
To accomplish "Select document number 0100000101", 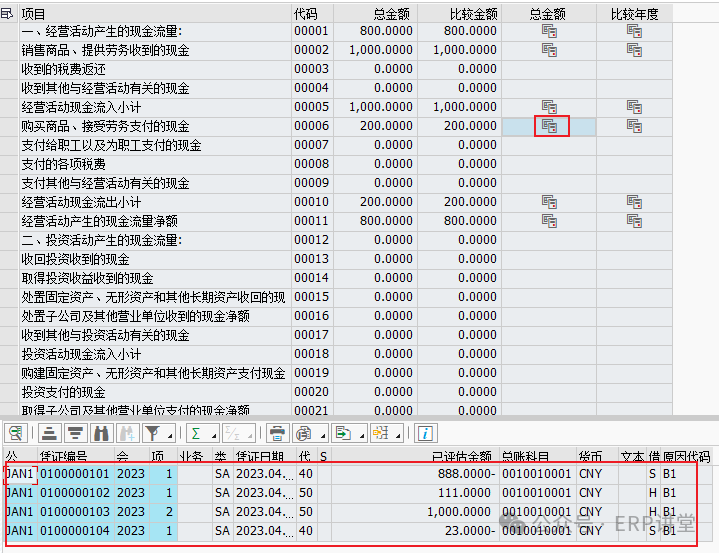I will [x=74, y=474].
